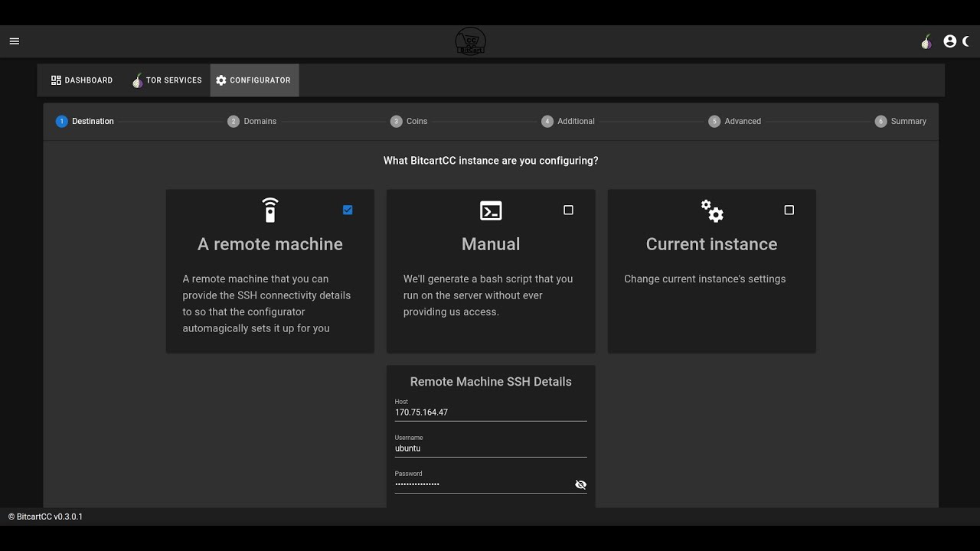The width and height of the screenshot is (980, 551).
Task: Click 'Change current instance's settings' description
Action: pyautogui.click(x=705, y=279)
